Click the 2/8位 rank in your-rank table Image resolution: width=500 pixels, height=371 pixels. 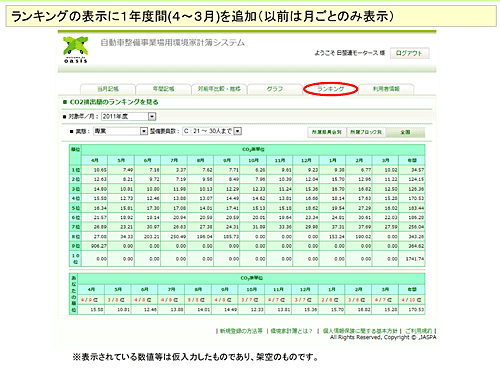(331, 300)
